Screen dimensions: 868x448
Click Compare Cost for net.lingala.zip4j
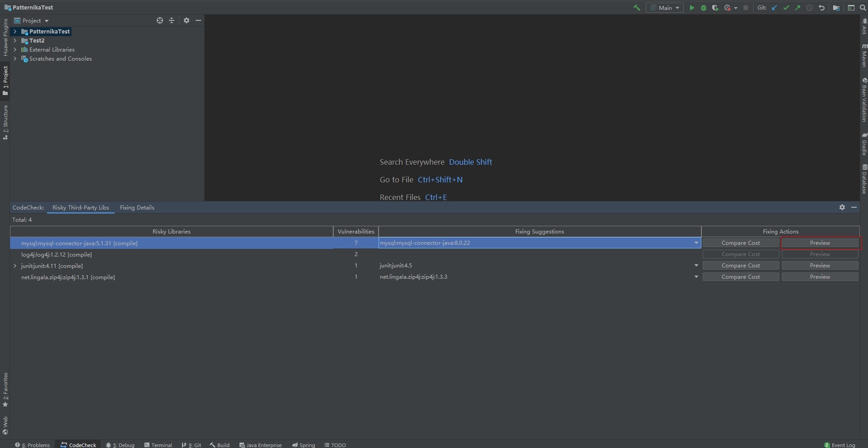click(741, 277)
